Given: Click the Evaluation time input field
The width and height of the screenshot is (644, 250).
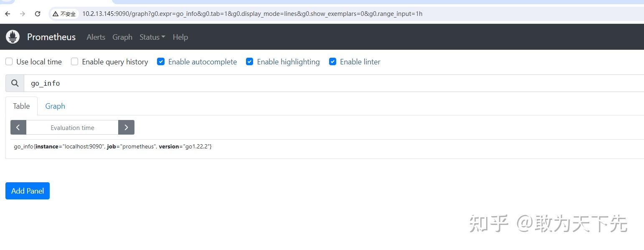Looking at the screenshot, I should [72, 127].
